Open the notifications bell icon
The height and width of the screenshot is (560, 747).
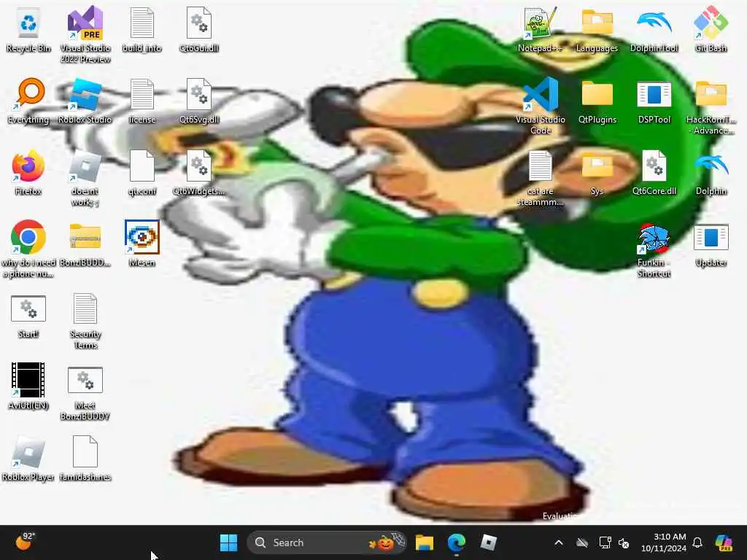tap(697, 542)
